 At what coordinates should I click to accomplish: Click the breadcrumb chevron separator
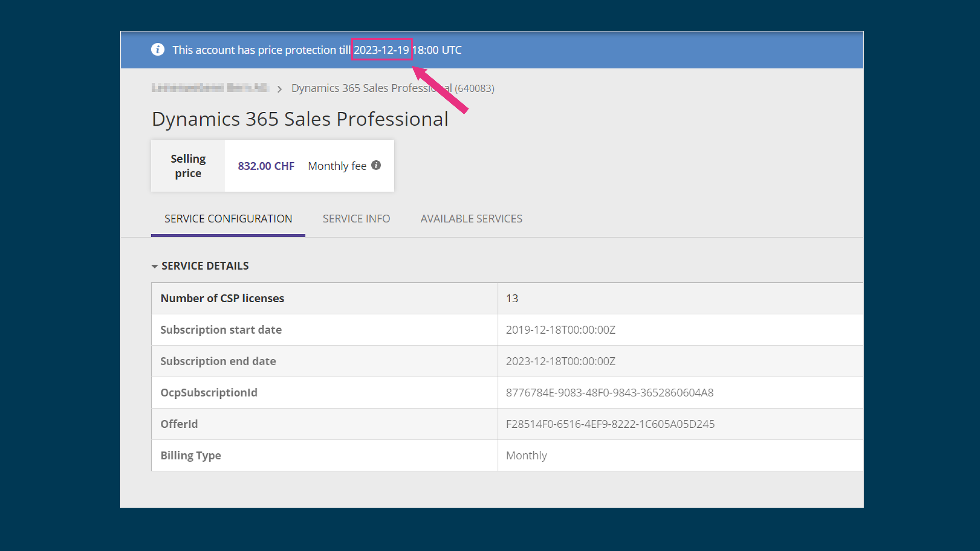(279, 89)
